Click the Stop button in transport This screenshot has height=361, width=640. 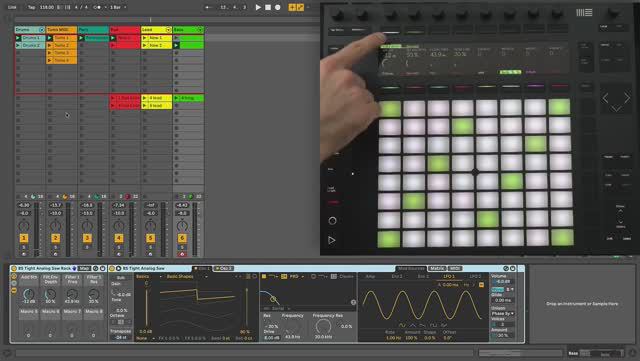click(268, 7)
